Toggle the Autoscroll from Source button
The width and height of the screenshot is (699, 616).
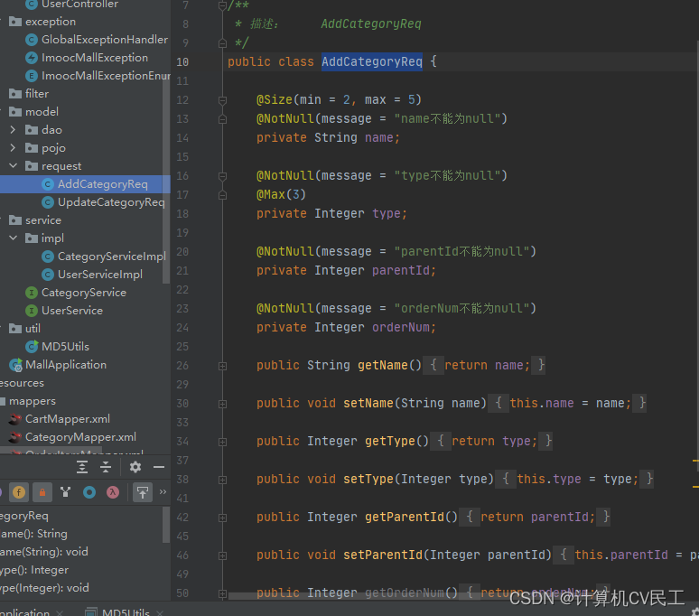tap(142, 492)
